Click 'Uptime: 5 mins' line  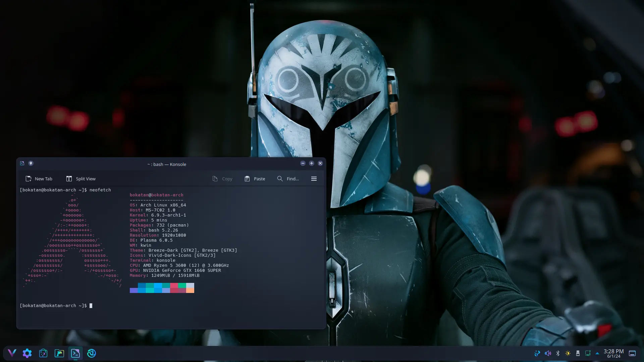coord(149,220)
